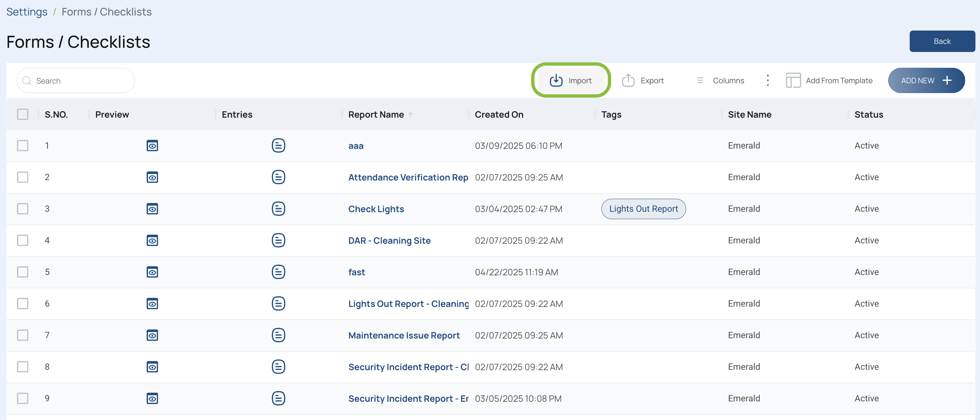View entries for the aaa report
This screenshot has width=980, height=420.
pos(278,145)
